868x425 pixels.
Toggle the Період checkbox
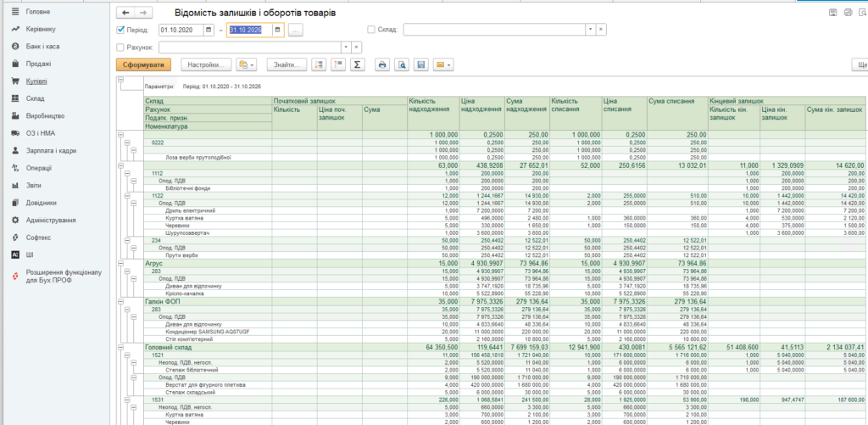click(120, 30)
